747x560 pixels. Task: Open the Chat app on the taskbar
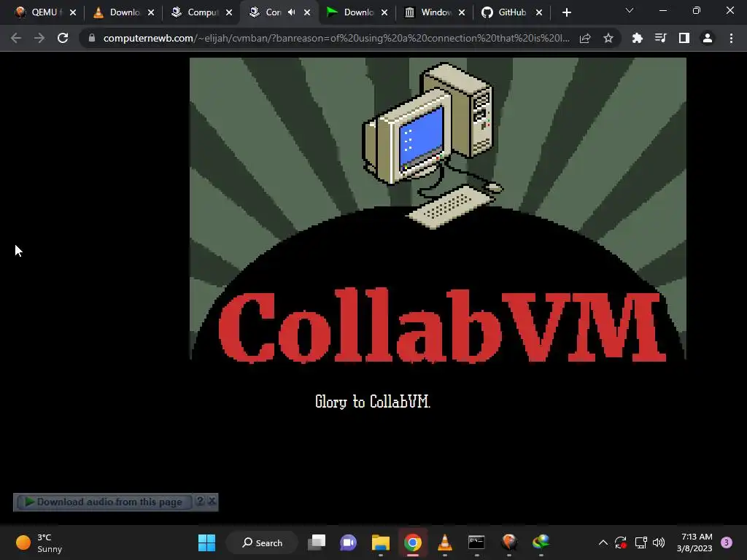[348, 542]
